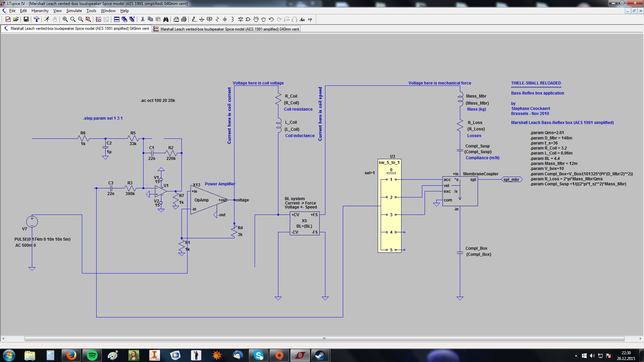Select the Resistor placement tool

pyautogui.click(x=217, y=19)
